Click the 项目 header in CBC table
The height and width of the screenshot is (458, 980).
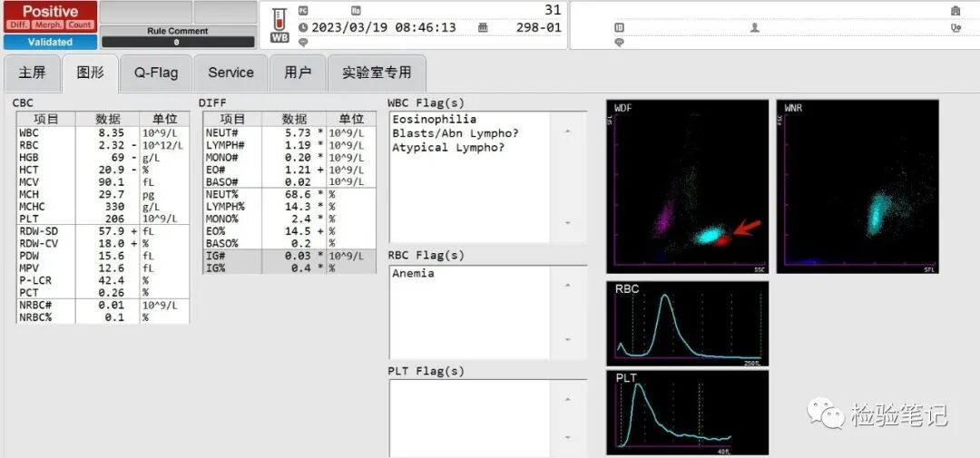coord(45,120)
